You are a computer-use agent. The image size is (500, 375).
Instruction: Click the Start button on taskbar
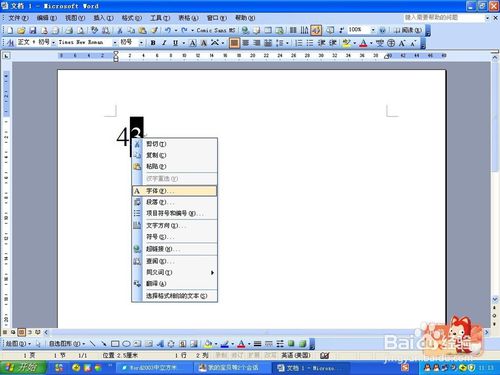point(23,368)
